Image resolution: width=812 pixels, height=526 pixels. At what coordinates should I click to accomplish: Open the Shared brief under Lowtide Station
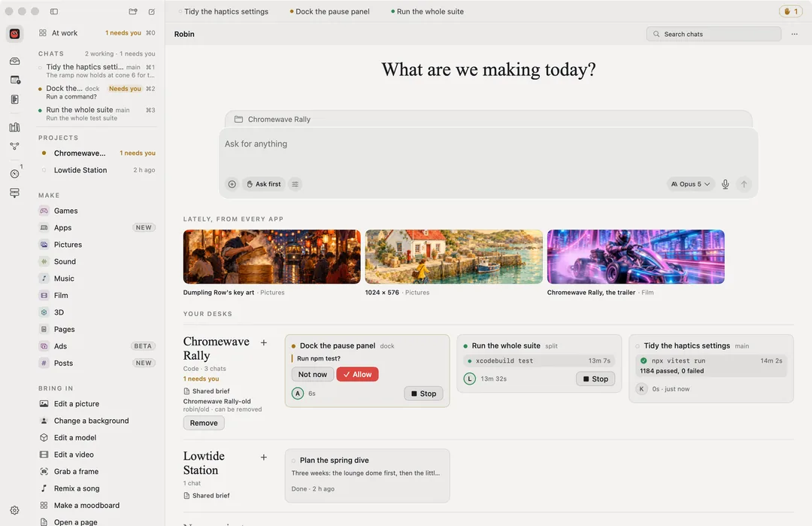tap(208, 495)
